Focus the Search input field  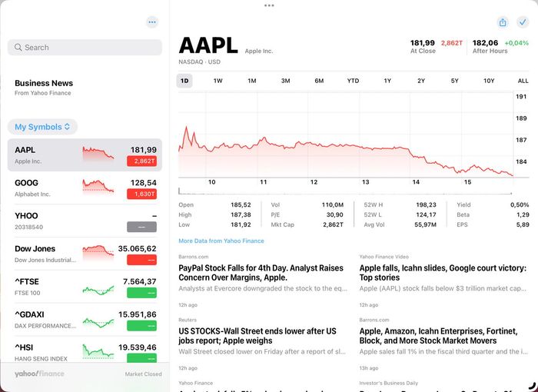(85, 48)
